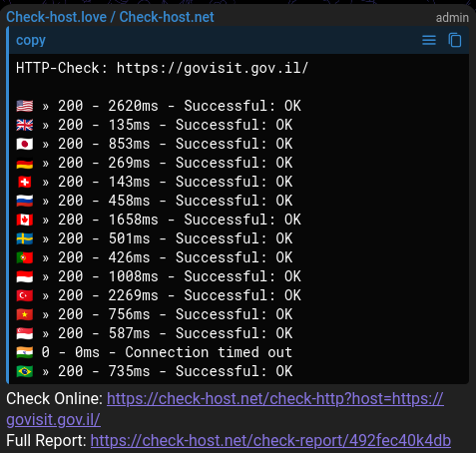Screen dimensions: 476x453
Task: Click the Germany flag beside 269ms
Action: tap(25, 163)
